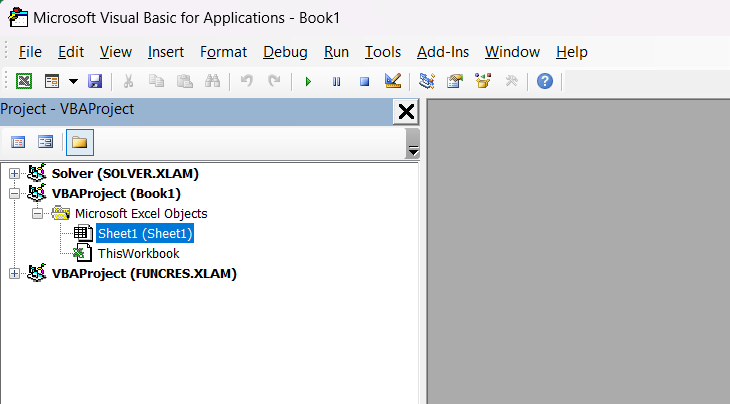Viewport: 730px width, 404px height.
Task: Open the Insert object dropdown arrow
Action: point(73,81)
